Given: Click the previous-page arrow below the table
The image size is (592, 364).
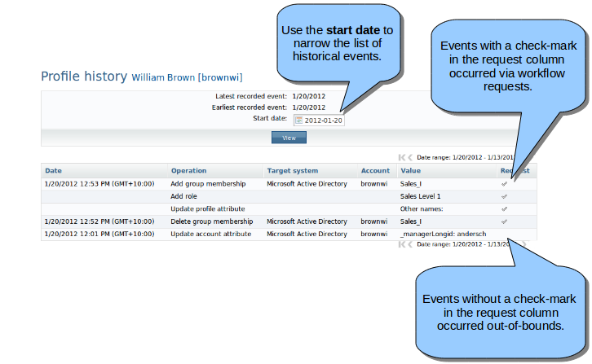Looking at the screenshot, I should coord(410,243).
